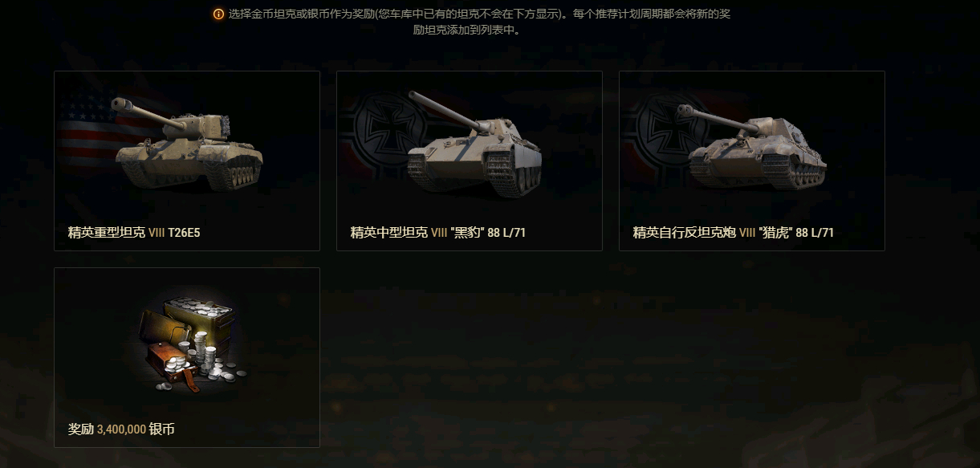Screen dimensions: 980x468
Task: Choose the 奖励 3,400,000 银币 label
Action: point(121,429)
